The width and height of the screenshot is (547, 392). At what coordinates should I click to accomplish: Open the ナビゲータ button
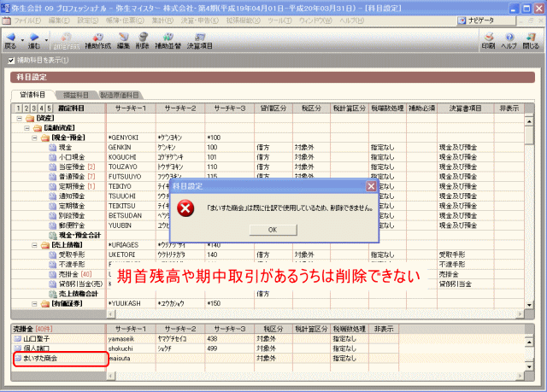tap(485, 20)
